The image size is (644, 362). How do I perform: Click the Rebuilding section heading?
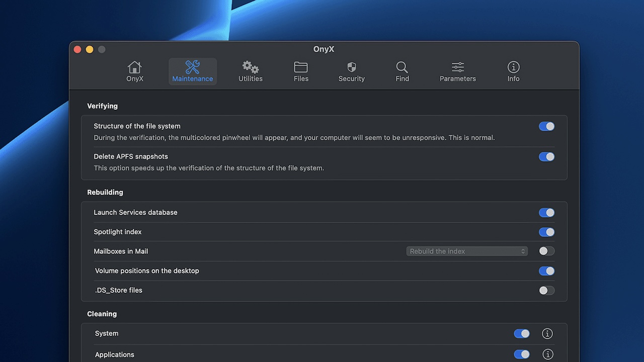tap(105, 192)
